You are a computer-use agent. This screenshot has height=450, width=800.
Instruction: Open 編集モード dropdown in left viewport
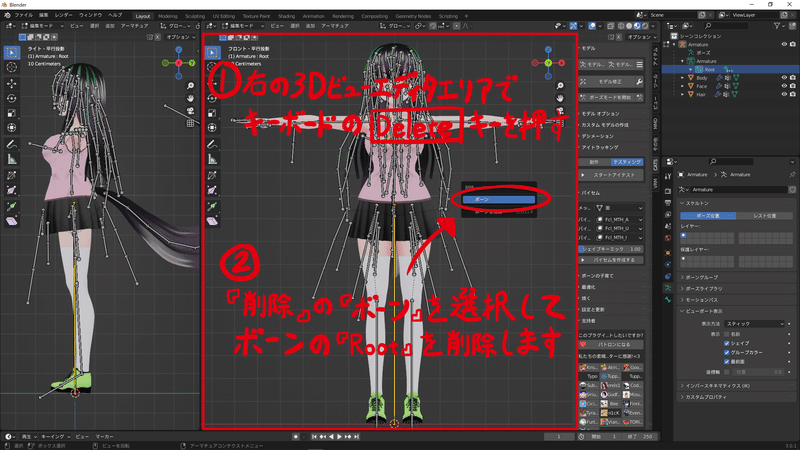coord(43,26)
